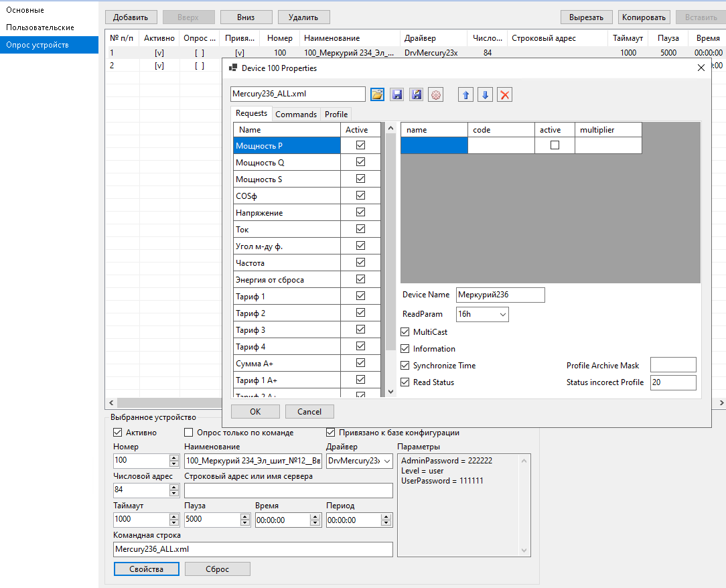The width and height of the screenshot is (726, 588).
Task: Uncheck the Read Status checkbox
Action: pos(405,382)
